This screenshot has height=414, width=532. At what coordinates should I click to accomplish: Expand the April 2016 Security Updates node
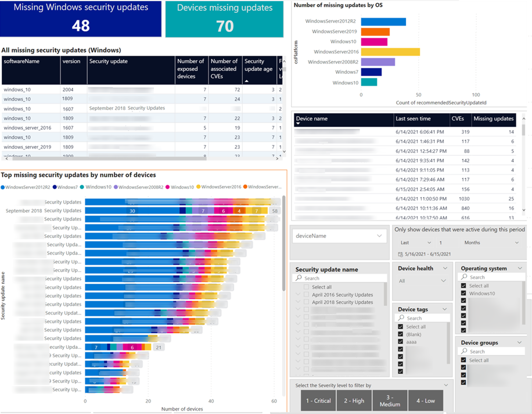[x=298, y=294]
